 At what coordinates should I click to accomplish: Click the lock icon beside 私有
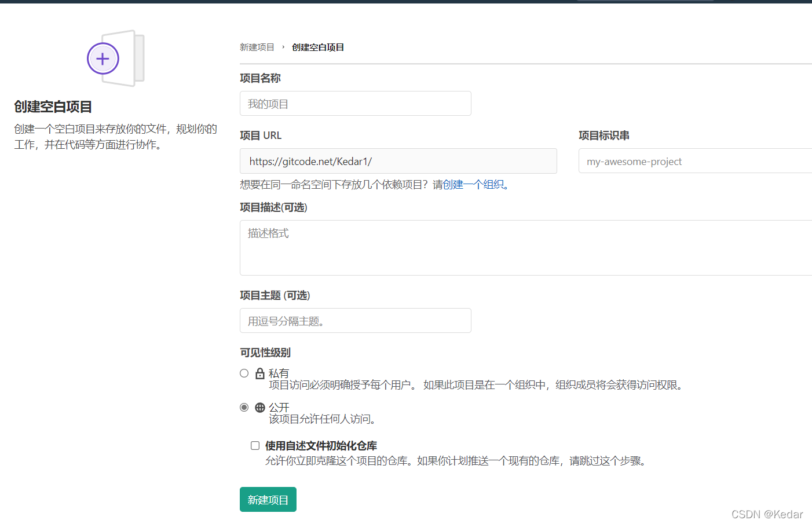pyautogui.click(x=259, y=373)
